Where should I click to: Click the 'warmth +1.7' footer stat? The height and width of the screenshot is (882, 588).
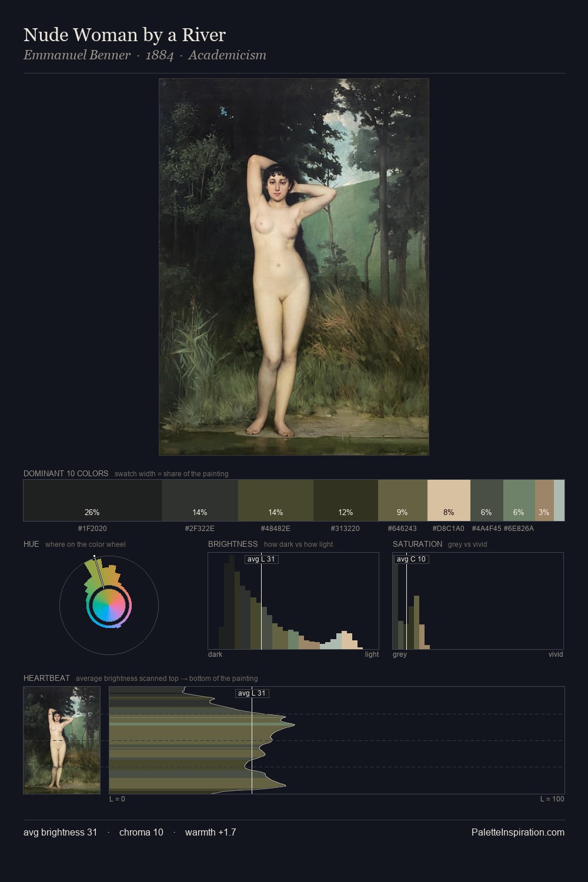tap(211, 832)
